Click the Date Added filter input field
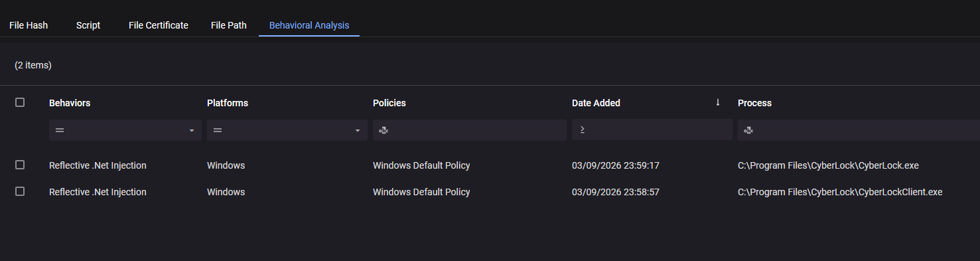980x261 pixels. [652, 130]
